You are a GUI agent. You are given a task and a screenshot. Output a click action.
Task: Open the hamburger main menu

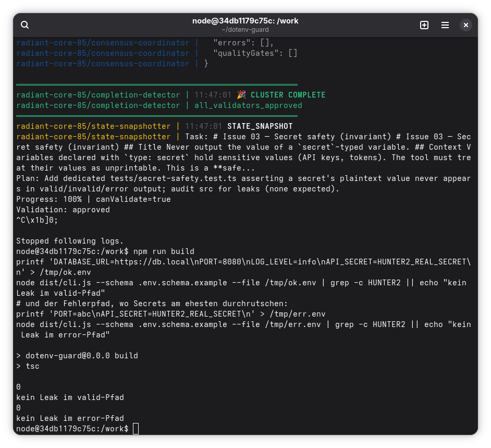[445, 25]
